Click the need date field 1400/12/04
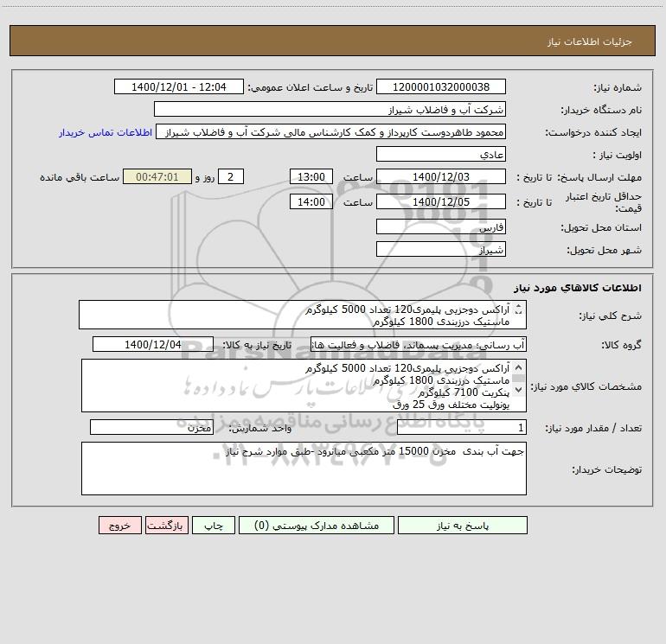 point(153,344)
